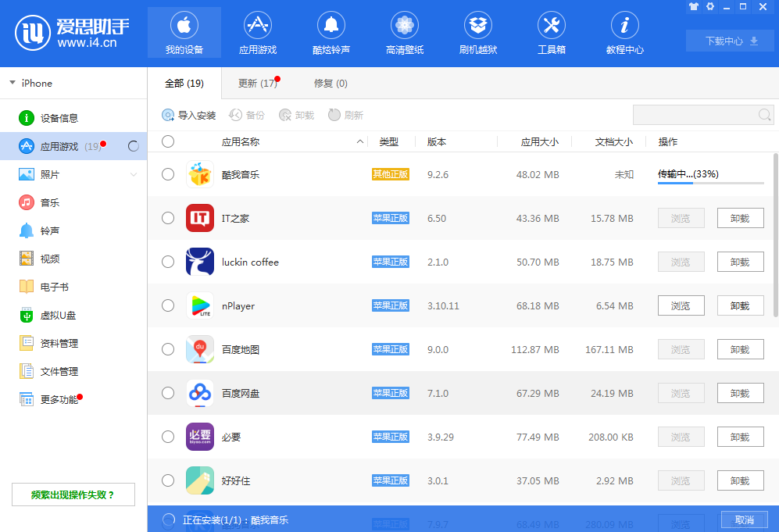The height and width of the screenshot is (532, 779).
Task: Click the 文档大小 column header
Action: tap(614, 141)
